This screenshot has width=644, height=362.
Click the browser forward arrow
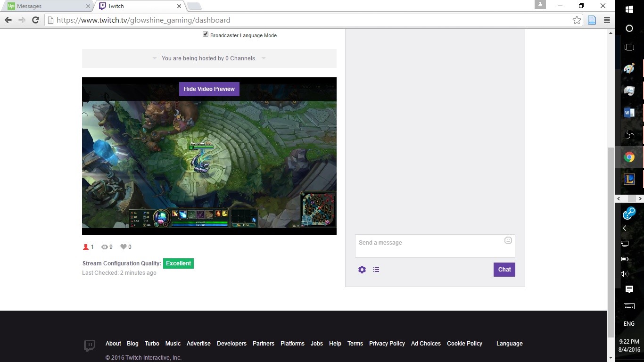click(x=22, y=20)
